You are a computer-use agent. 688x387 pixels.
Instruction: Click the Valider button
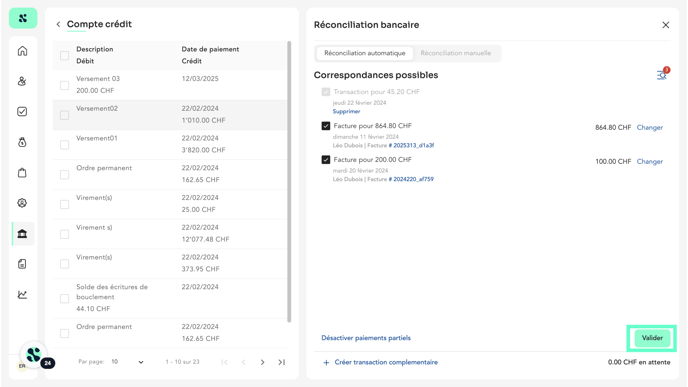pyautogui.click(x=652, y=338)
